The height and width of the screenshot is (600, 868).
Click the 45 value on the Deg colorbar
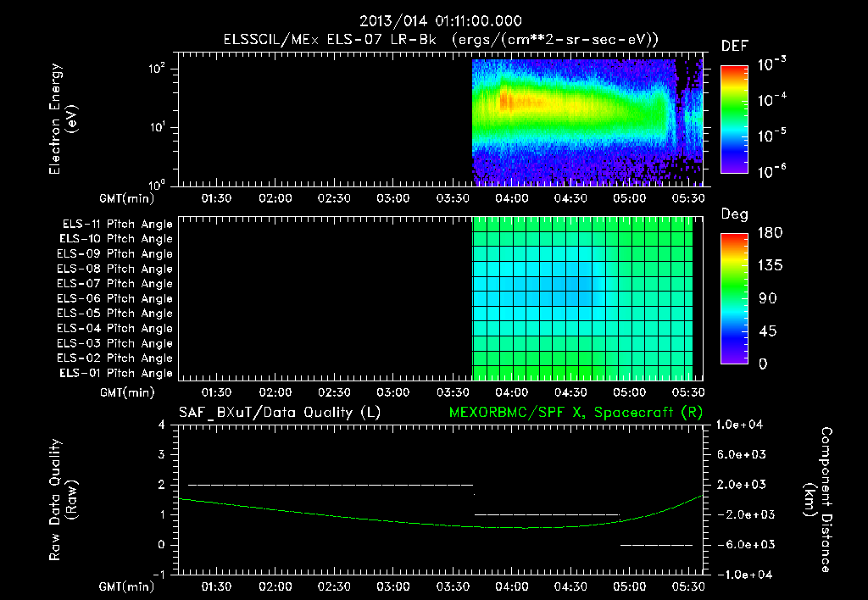point(768,331)
